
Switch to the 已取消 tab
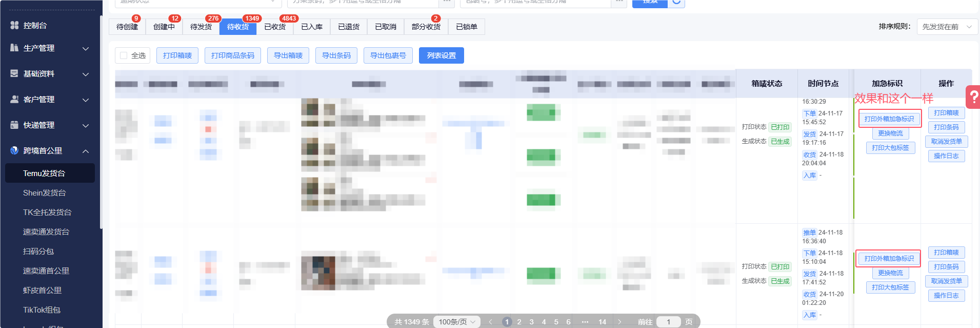click(386, 27)
